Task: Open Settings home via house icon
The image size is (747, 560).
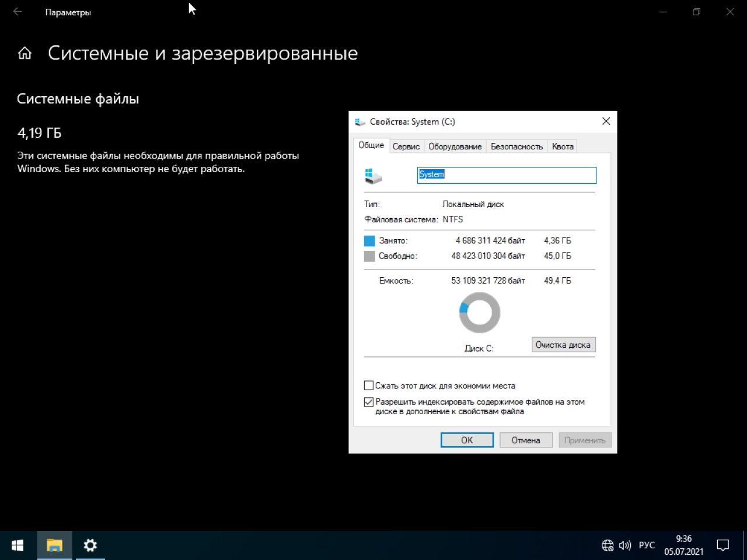Action: [25, 53]
